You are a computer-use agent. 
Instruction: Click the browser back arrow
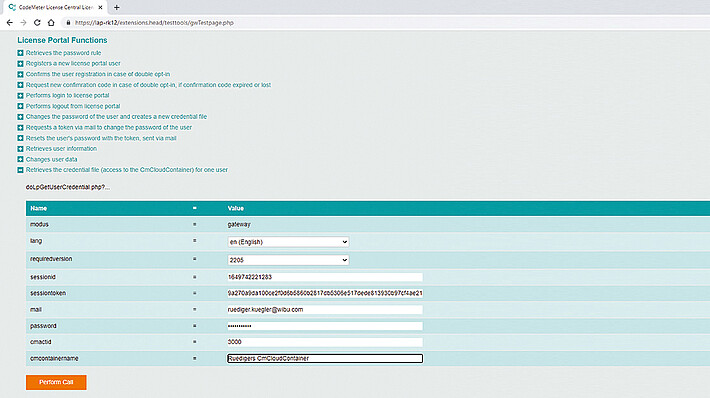[x=10, y=23]
